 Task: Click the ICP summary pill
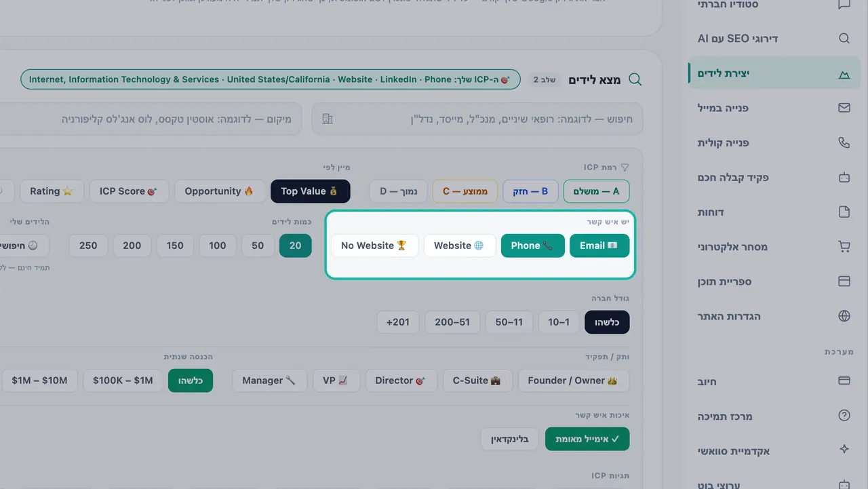[271, 79]
